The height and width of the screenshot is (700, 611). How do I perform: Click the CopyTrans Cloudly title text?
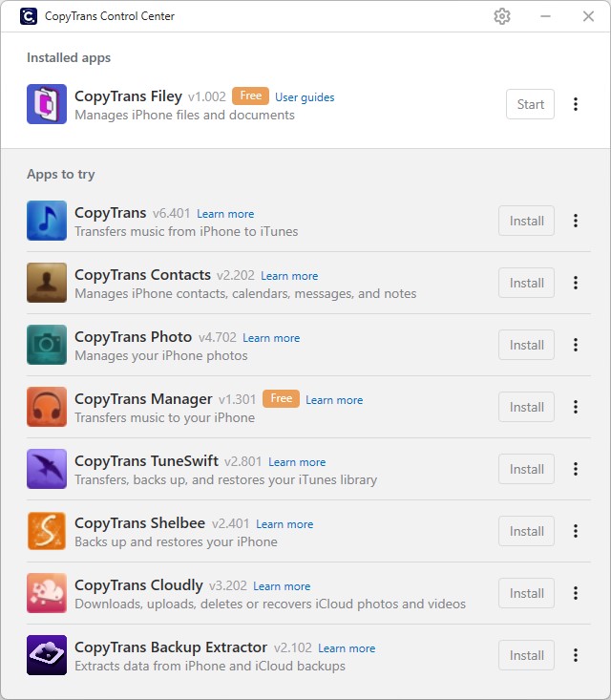138,585
